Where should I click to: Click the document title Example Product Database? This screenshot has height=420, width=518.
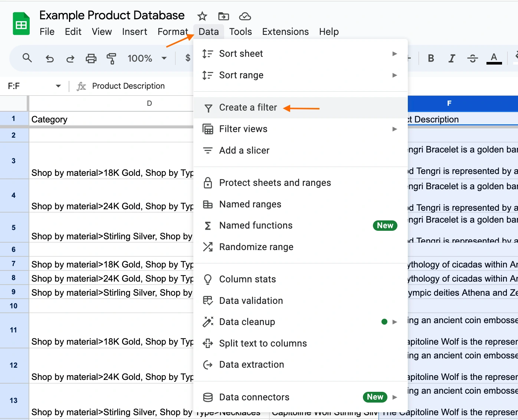click(x=112, y=16)
